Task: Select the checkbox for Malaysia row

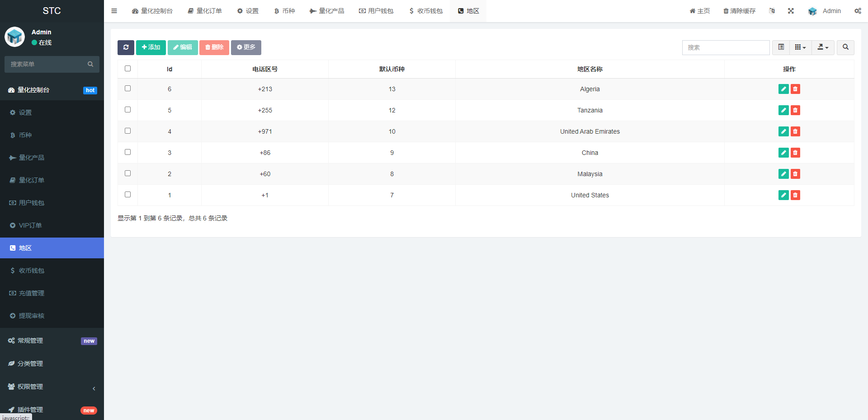Action: click(127, 173)
